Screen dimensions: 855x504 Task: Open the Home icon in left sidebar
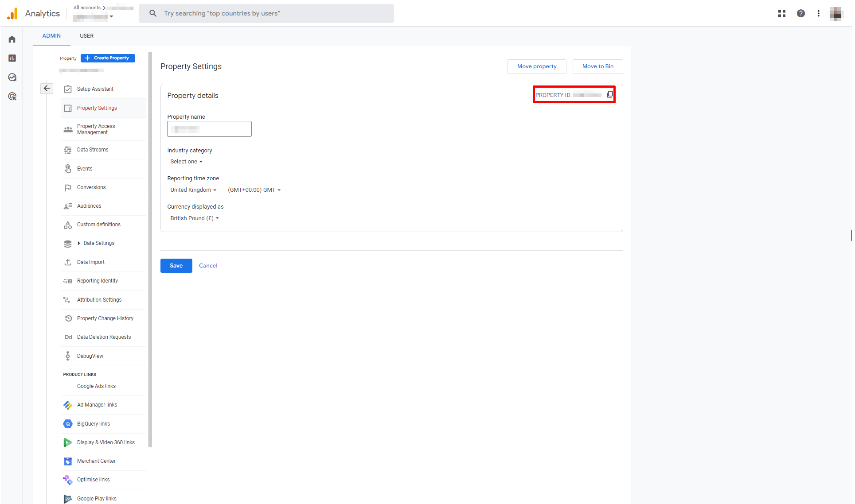tap(12, 39)
